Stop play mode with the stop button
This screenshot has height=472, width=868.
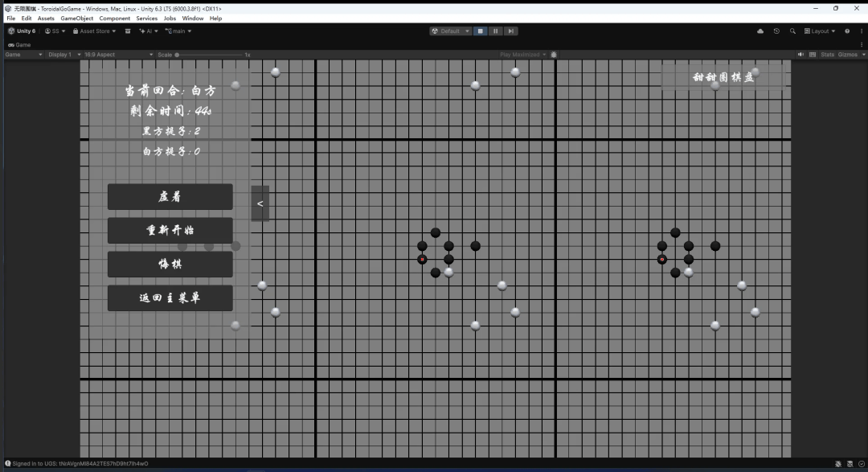tap(481, 31)
